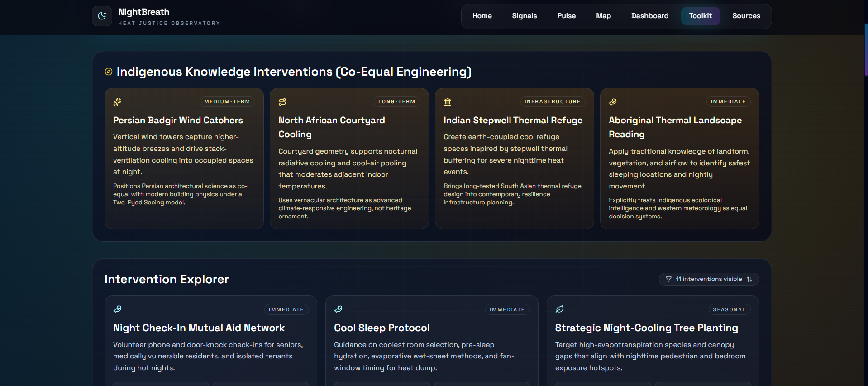Click 'Target high-evapotranspiration species' description
The image size is (868, 386).
point(650,356)
